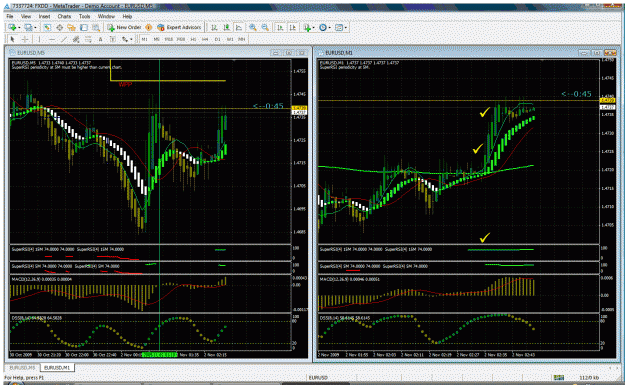Switch chart to Bar Chart mode
This screenshot has height=385, width=625.
[x=214, y=27]
